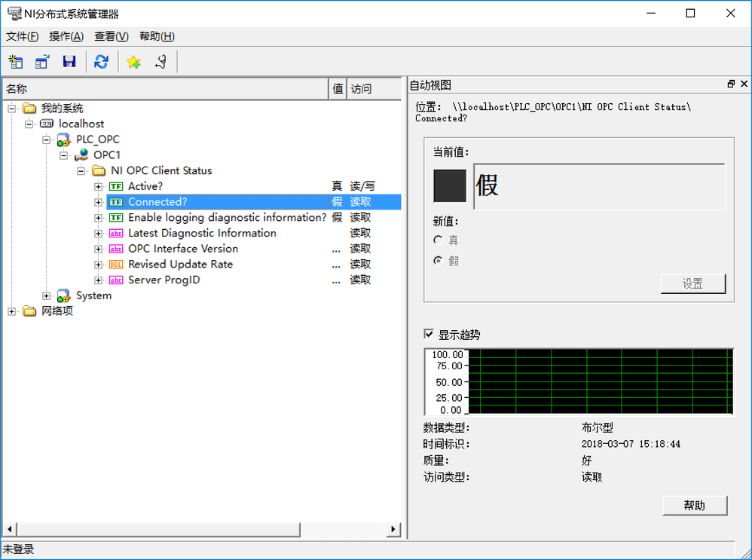The height and width of the screenshot is (560, 752).
Task: Expand the Active? variable node
Action: pyautogui.click(x=98, y=187)
